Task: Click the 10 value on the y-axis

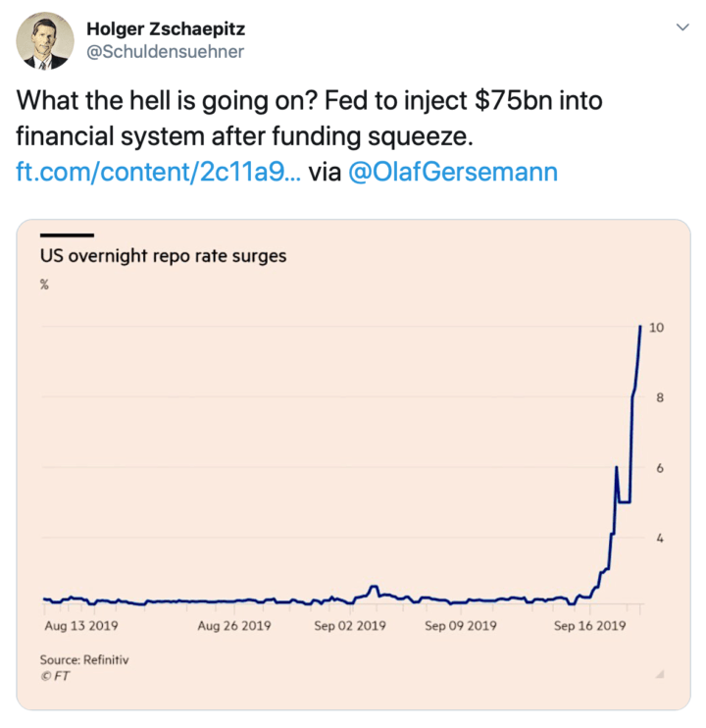Action: tap(657, 328)
